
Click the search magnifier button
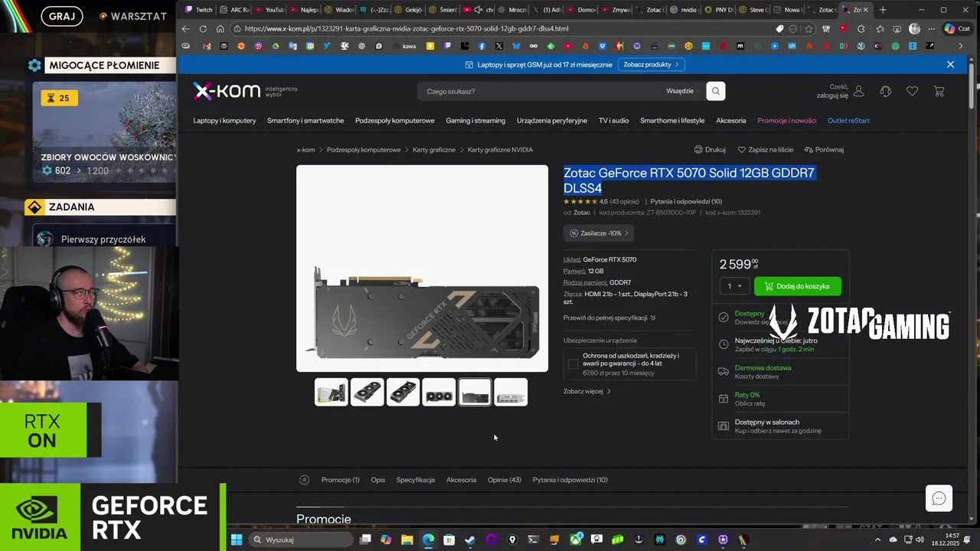(x=715, y=91)
